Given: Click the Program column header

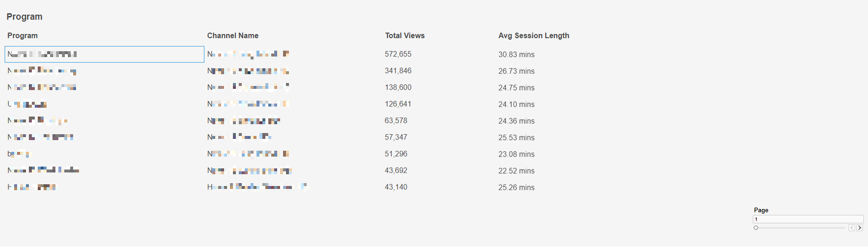Looking at the screenshot, I should point(22,36).
